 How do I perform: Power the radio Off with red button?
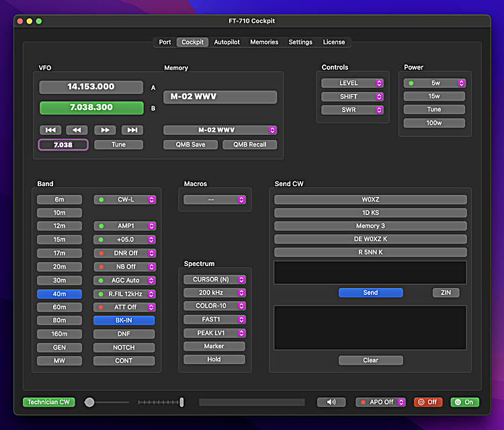click(x=428, y=402)
